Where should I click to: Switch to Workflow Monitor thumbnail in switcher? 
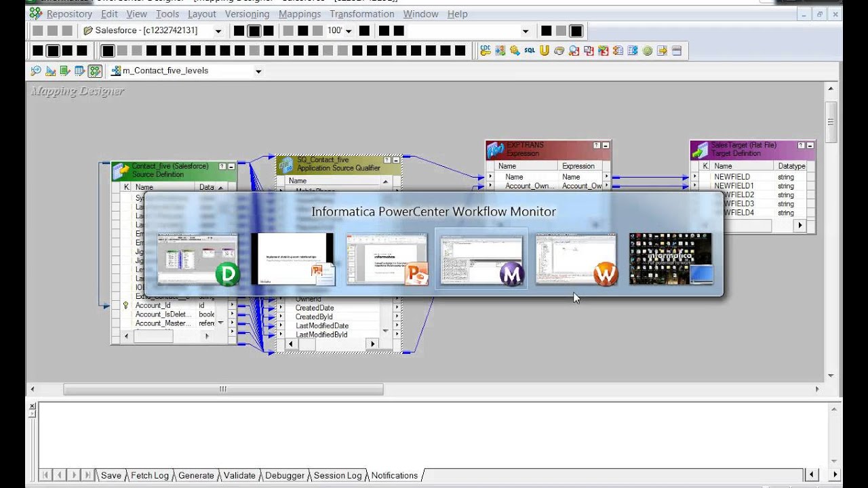pyautogui.click(x=481, y=260)
